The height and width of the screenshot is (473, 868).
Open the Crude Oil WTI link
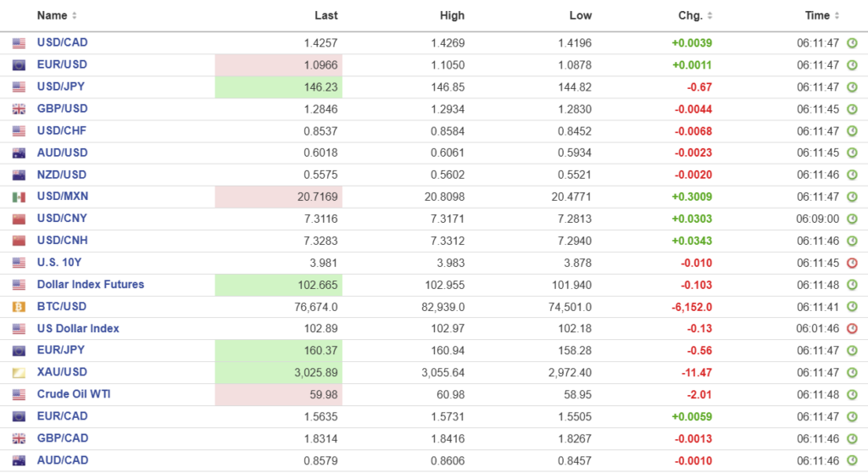click(x=74, y=395)
